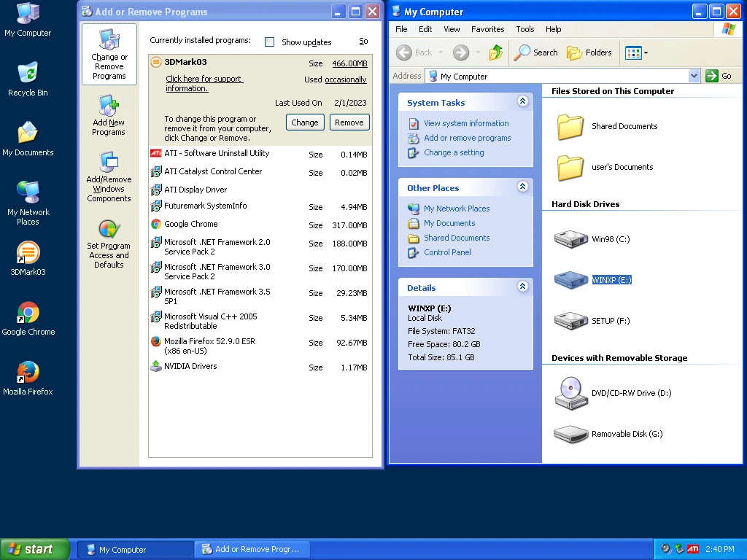Open the File menu

401,29
